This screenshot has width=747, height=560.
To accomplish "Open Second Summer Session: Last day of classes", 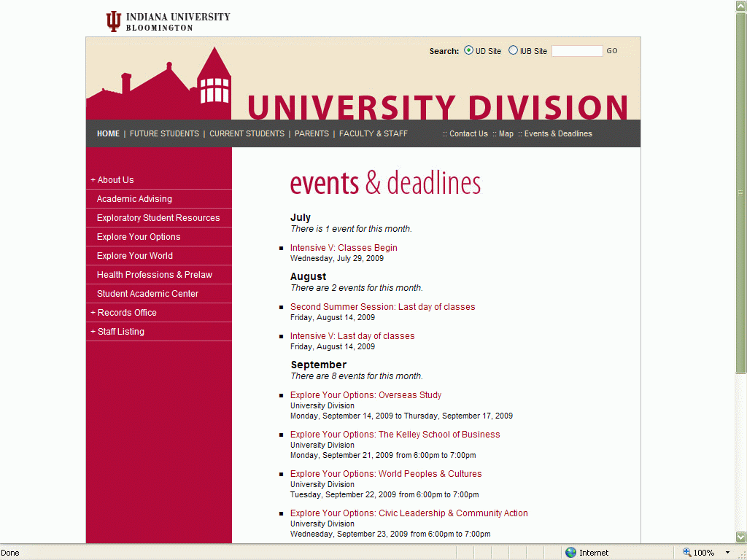I will click(x=382, y=307).
